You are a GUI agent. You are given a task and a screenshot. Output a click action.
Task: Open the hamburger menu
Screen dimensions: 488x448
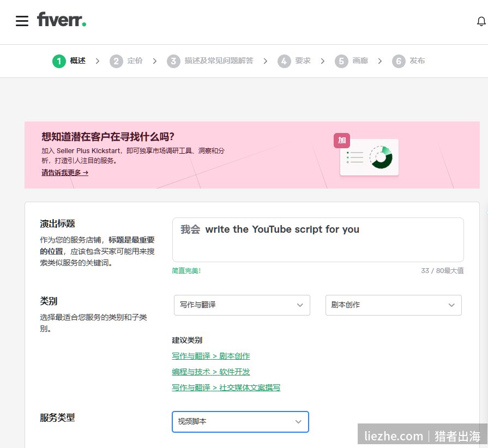pos(22,21)
